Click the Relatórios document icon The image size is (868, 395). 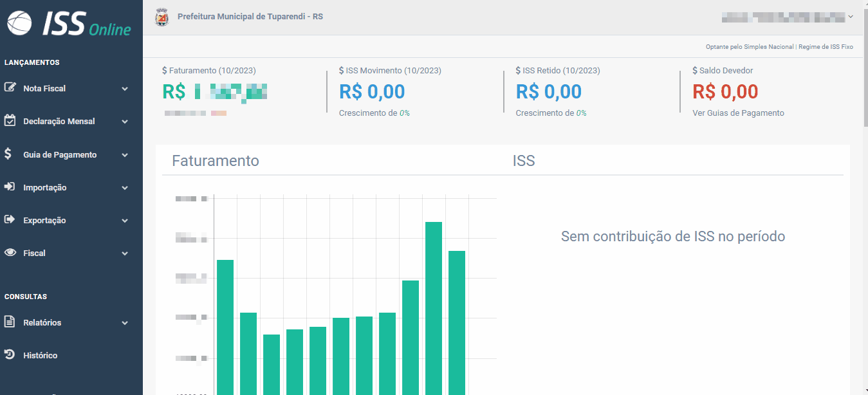click(x=10, y=322)
